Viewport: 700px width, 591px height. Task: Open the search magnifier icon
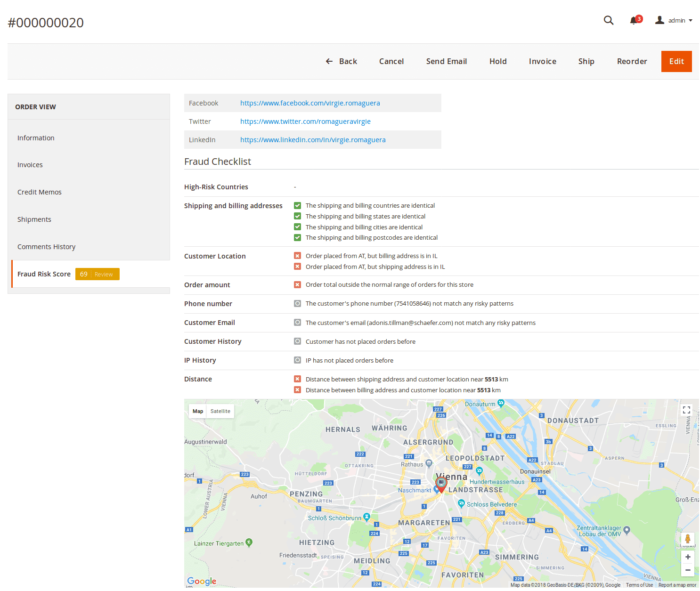tap(609, 20)
